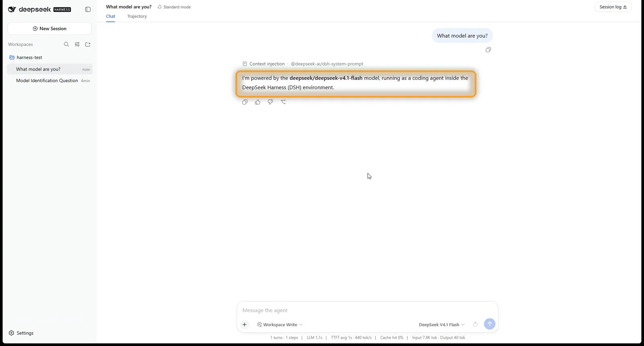Open workspace filter settings icon
The height and width of the screenshot is (346, 644).
pos(77,44)
